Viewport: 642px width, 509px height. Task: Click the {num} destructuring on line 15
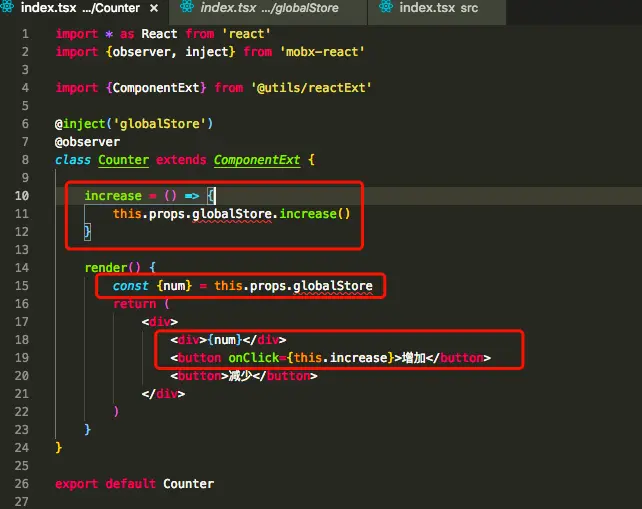click(174, 286)
